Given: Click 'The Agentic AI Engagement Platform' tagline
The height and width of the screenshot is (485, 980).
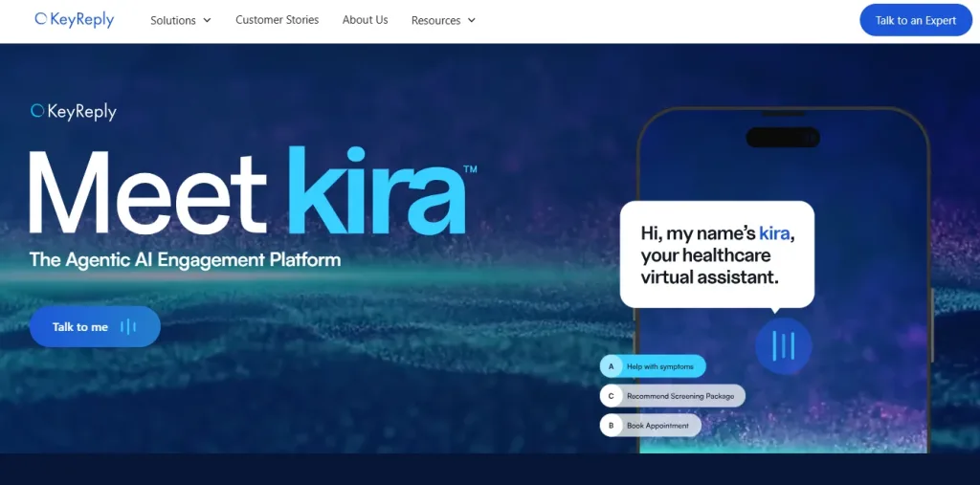Looking at the screenshot, I should click(x=185, y=259).
